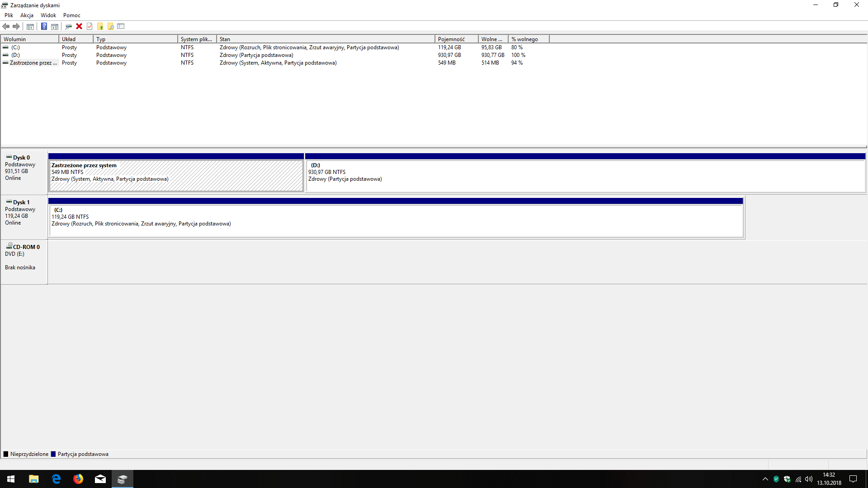Open the Plik menu

pyautogui.click(x=9, y=15)
